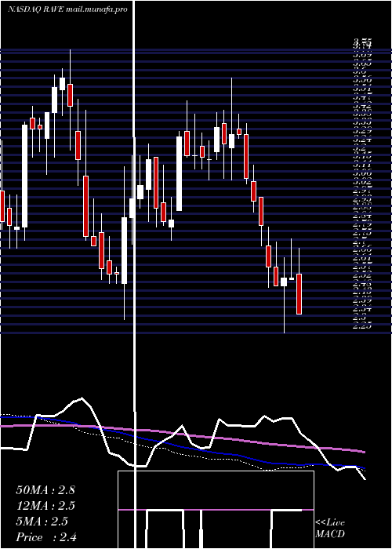
Task: Click the 2.25 price axis value
Action: [362, 327]
